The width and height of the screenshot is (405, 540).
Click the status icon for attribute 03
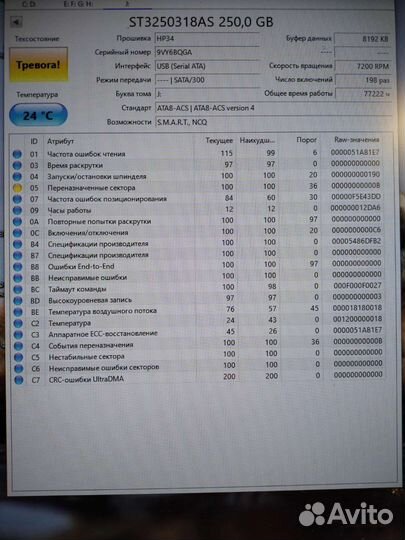tap(17, 165)
